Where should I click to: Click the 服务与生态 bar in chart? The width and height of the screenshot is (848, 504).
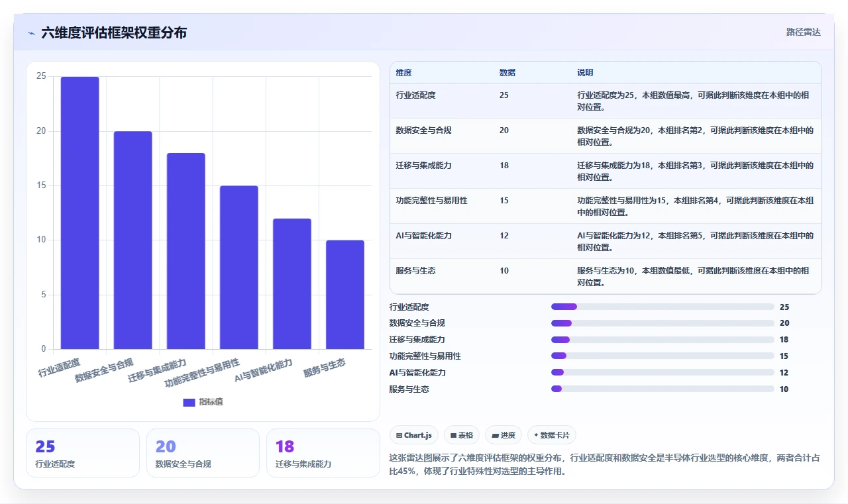point(345,295)
